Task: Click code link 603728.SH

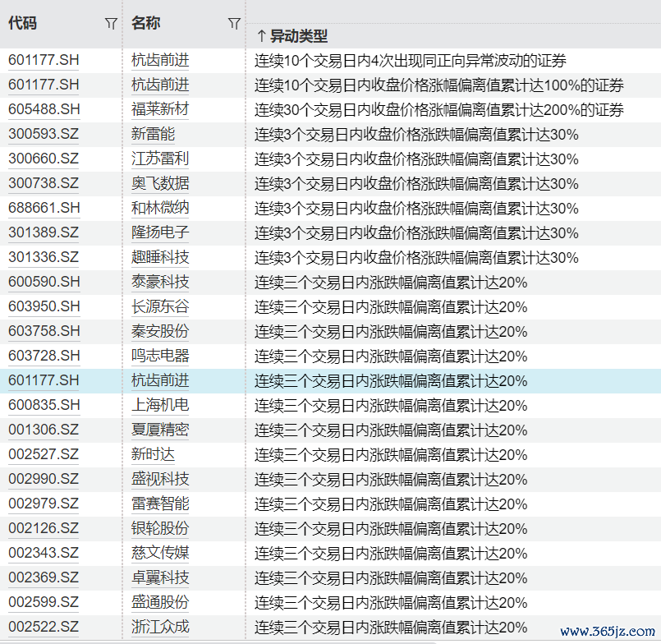Action: pos(44,356)
